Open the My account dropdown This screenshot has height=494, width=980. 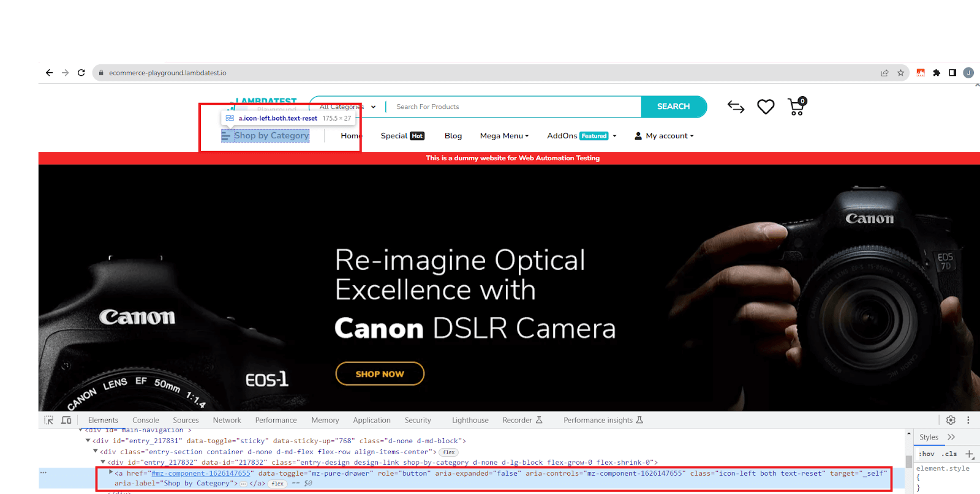pos(665,136)
